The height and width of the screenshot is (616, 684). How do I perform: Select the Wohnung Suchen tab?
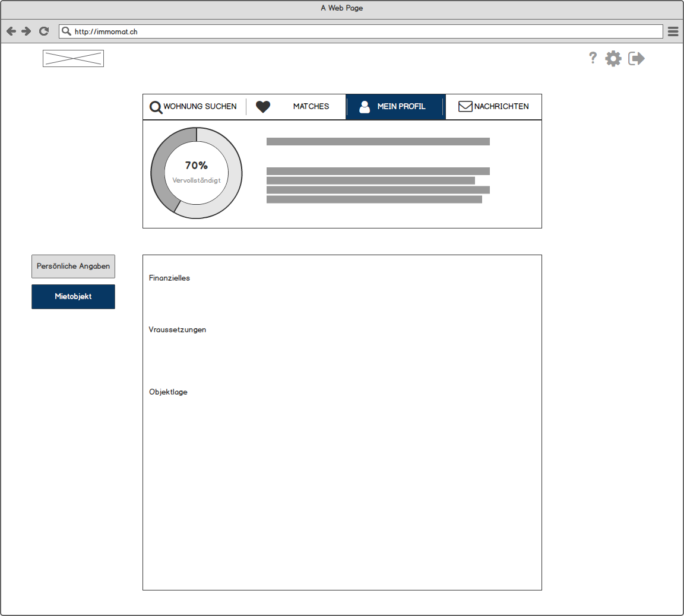click(x=200, y=107)
